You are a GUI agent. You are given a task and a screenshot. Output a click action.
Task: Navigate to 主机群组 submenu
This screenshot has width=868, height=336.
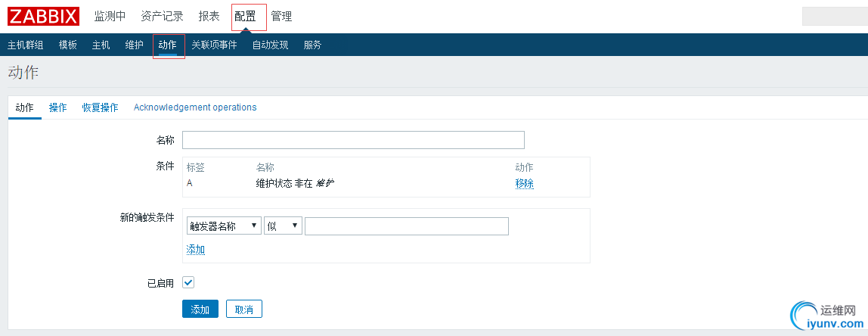tap(26, 45)
